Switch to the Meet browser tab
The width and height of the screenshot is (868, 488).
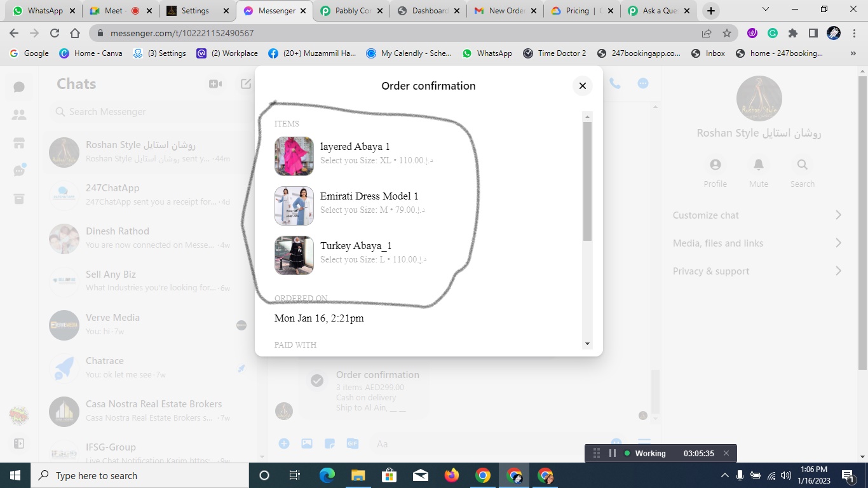coord(121,11)
